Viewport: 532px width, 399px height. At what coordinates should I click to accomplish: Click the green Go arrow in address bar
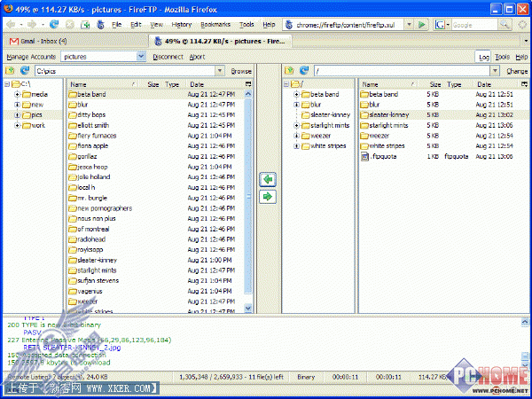click(x=421, y=25)
